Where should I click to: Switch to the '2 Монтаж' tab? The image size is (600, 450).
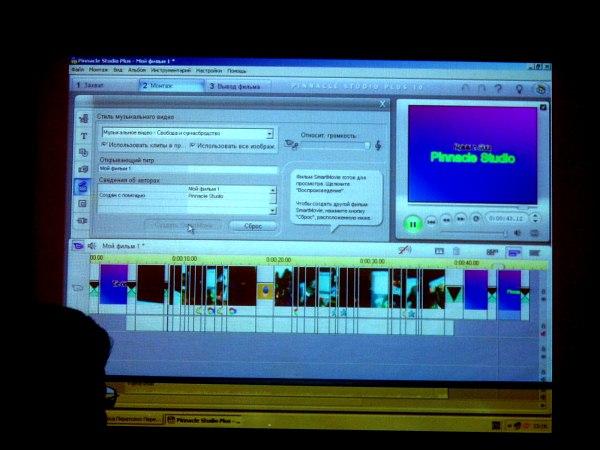click(x=171, y=85)
